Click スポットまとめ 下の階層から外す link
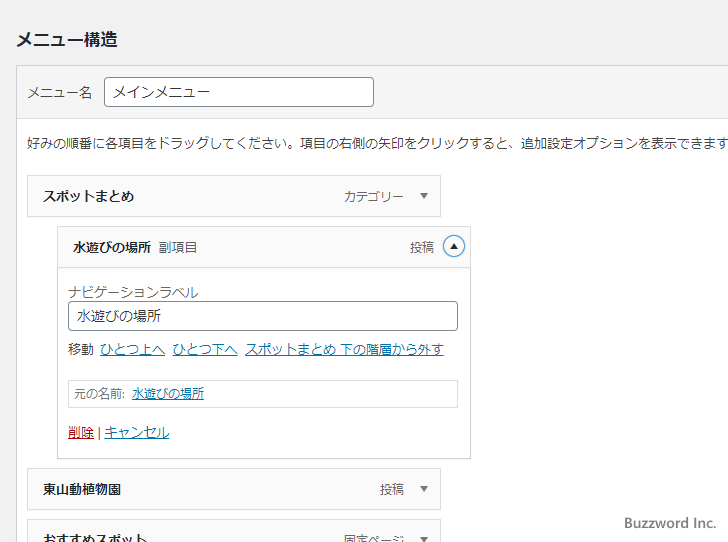Image resolution: width=728 pixels, height=542 pixels. [344, 349]
